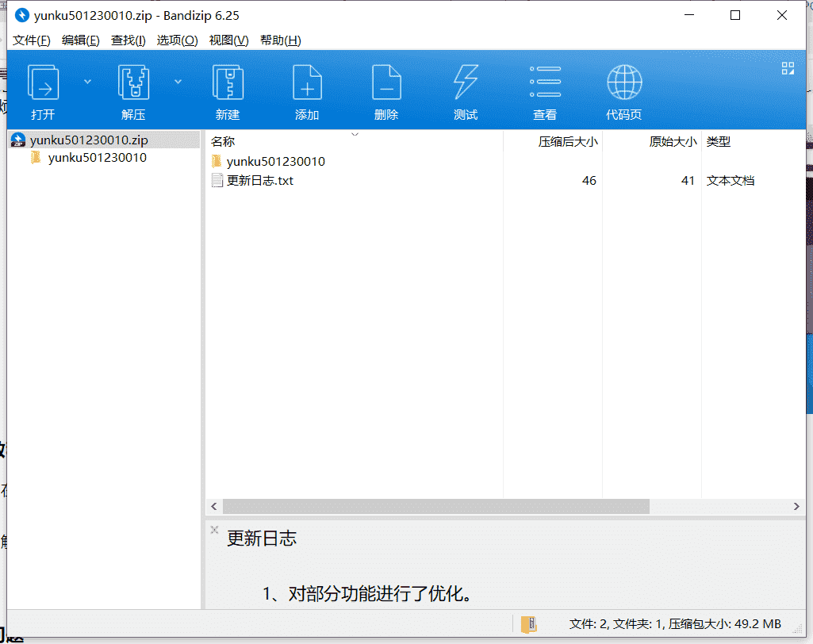Open the 视图(V) menu
813x644 pixels.
228,40
